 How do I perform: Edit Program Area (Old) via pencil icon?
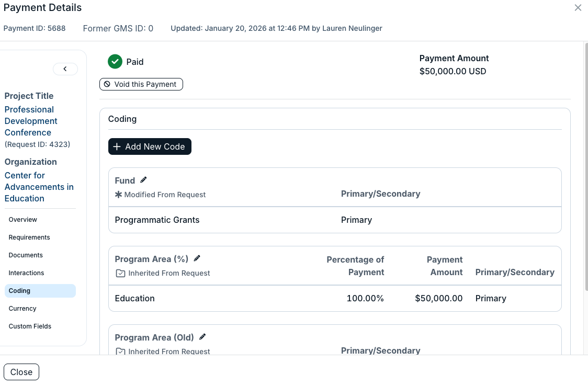tap(202, 337)
